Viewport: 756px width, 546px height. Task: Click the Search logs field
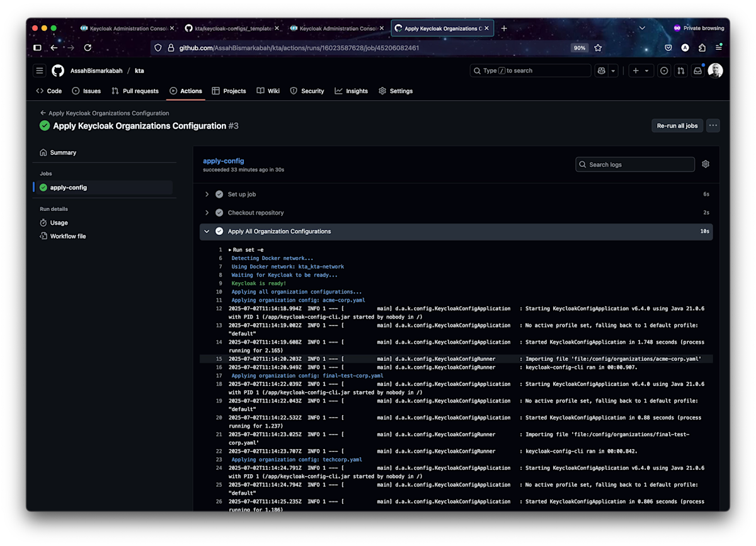pyautogui.click(x=635, y=164)
